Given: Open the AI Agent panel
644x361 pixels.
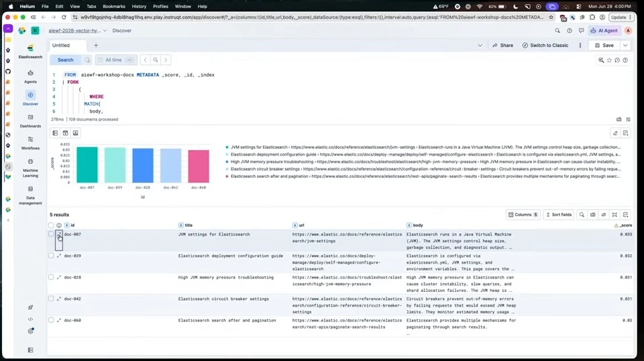Looking at the screenshot, I should (604, 30).
